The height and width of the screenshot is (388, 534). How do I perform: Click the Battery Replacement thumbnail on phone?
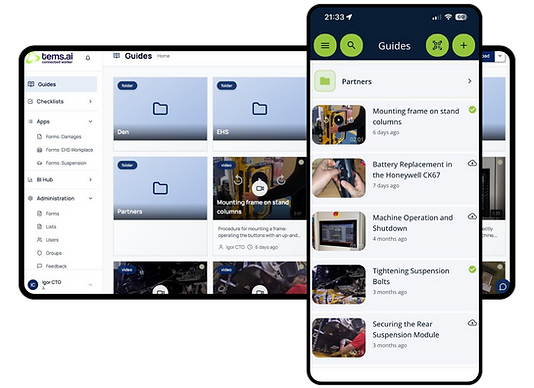click(x=339, y=178)
